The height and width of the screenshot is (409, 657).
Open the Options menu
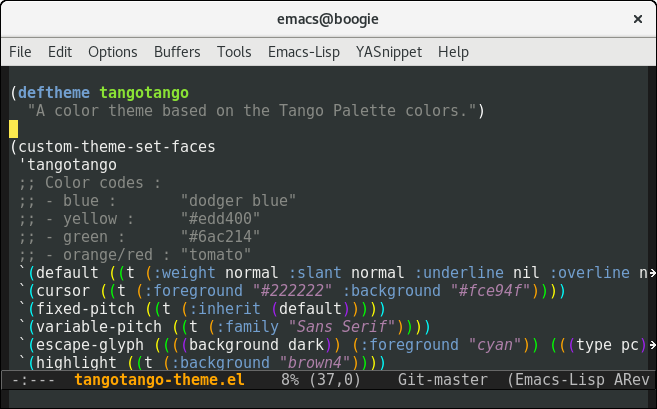pos(113,52)
